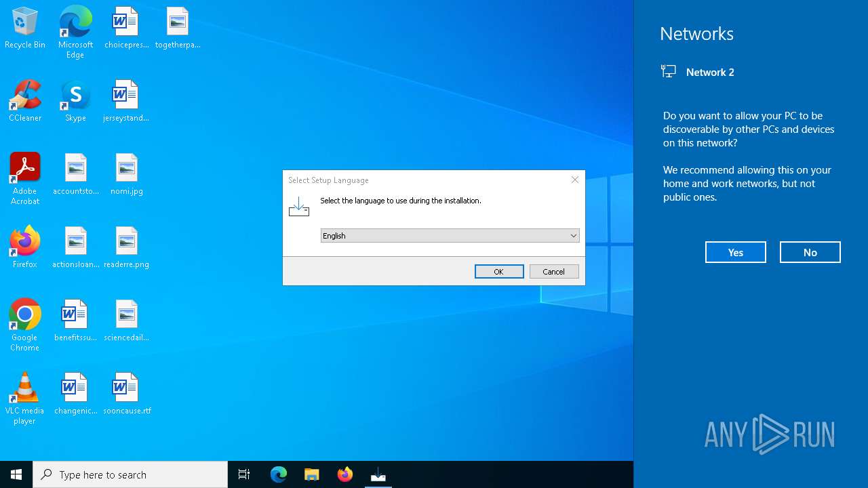Click the Network 2 entry

(698, 72)
